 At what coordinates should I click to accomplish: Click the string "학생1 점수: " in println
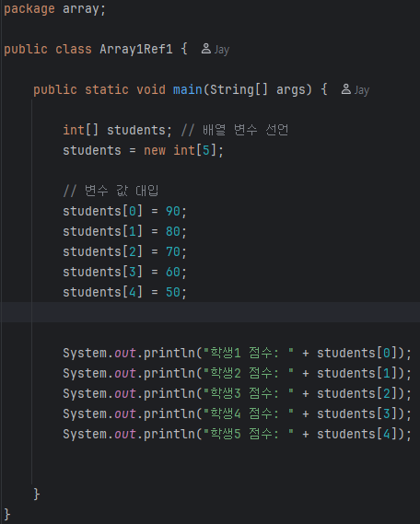point(249,353)
